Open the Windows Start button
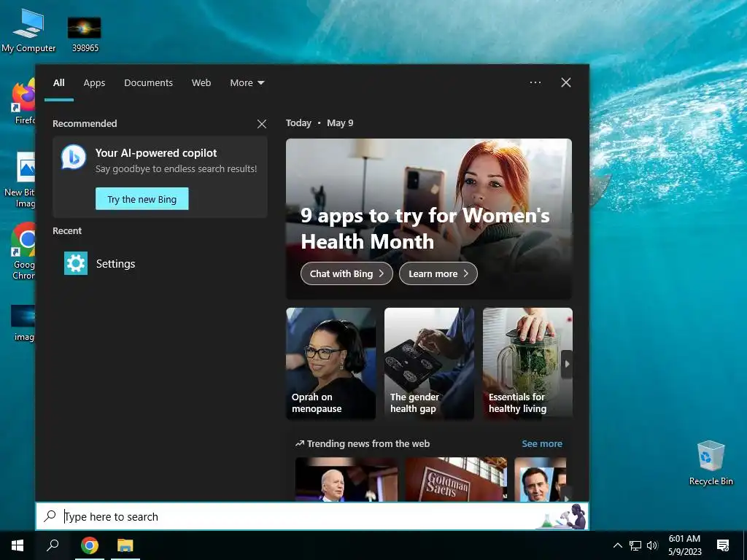This screenshot has height=560, width=747. (x=18, y=545)
